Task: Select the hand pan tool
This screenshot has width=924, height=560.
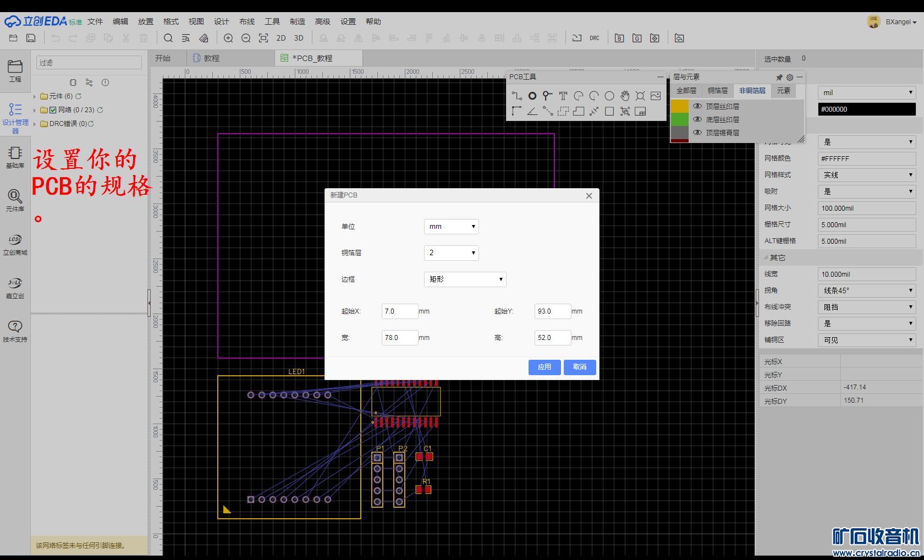Action: tap(625, 96)
